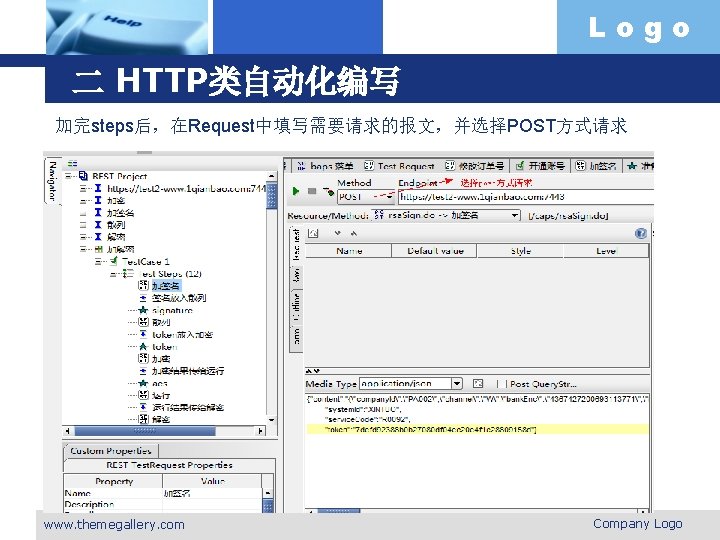Click the star icon on the last cut-off tab
Viewport: 720px width, 540px height.
point(632,166)
